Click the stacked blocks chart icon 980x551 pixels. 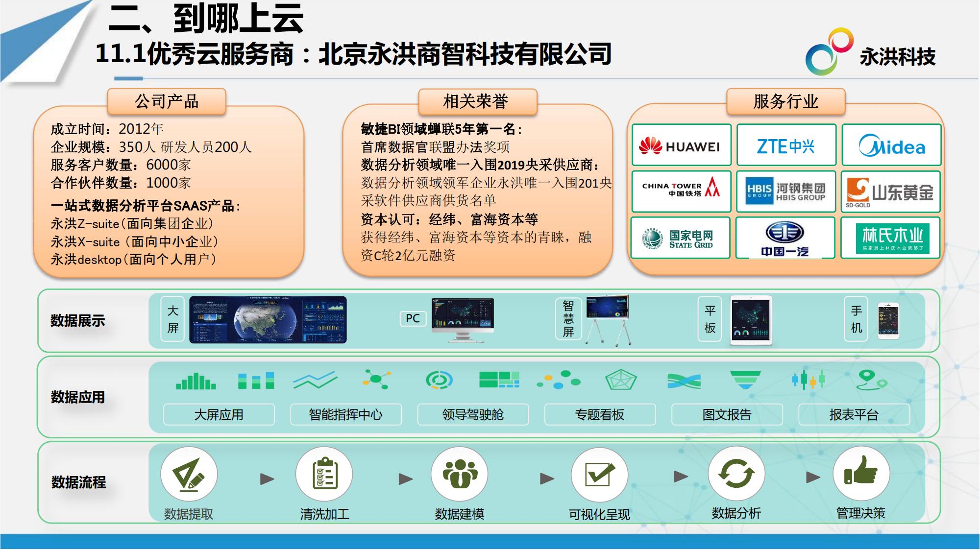256,381
